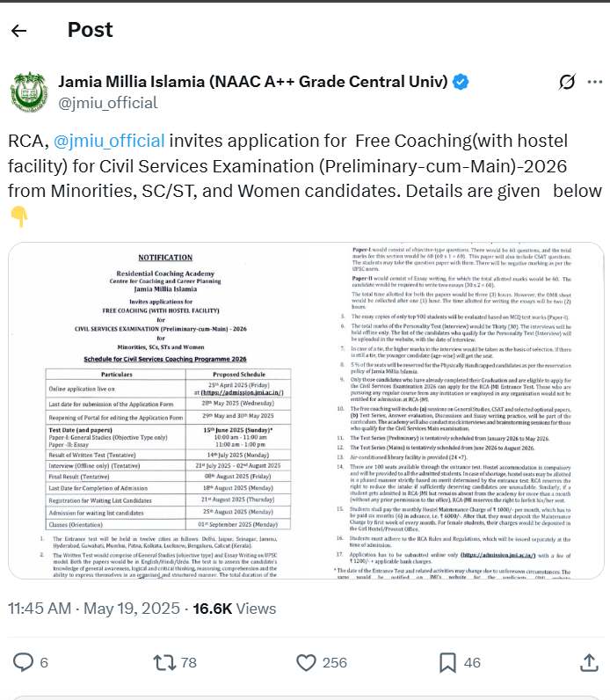Reply to the post via speech bubble
The width and height of the screenshot is (610, 700).
tap(23, 662)
